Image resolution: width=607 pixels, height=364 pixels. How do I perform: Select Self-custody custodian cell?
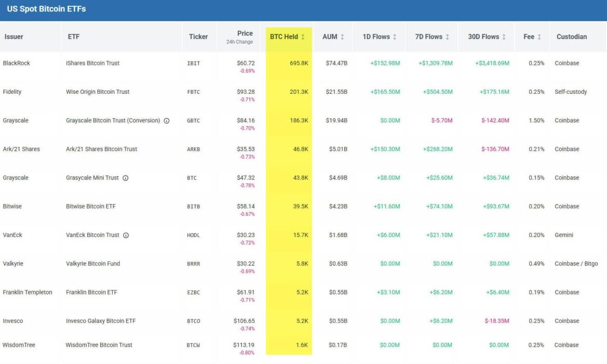(x=571, y=92)
